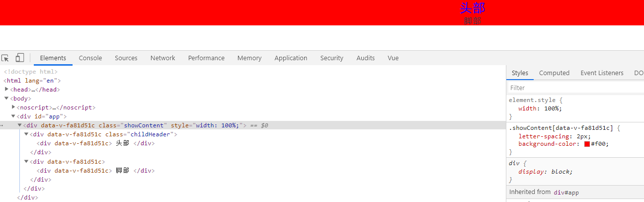Collapse the childHeader div node

(26, 134)
